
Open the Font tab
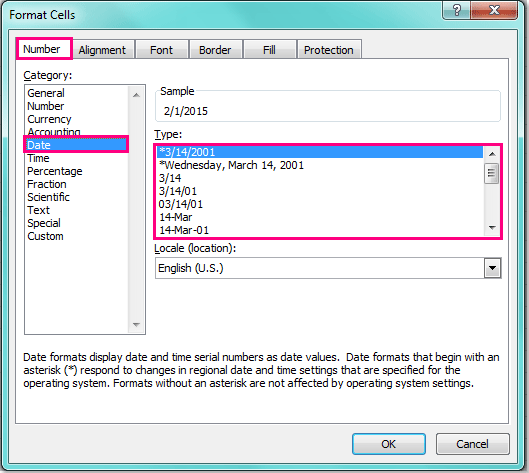coord(161,50)
